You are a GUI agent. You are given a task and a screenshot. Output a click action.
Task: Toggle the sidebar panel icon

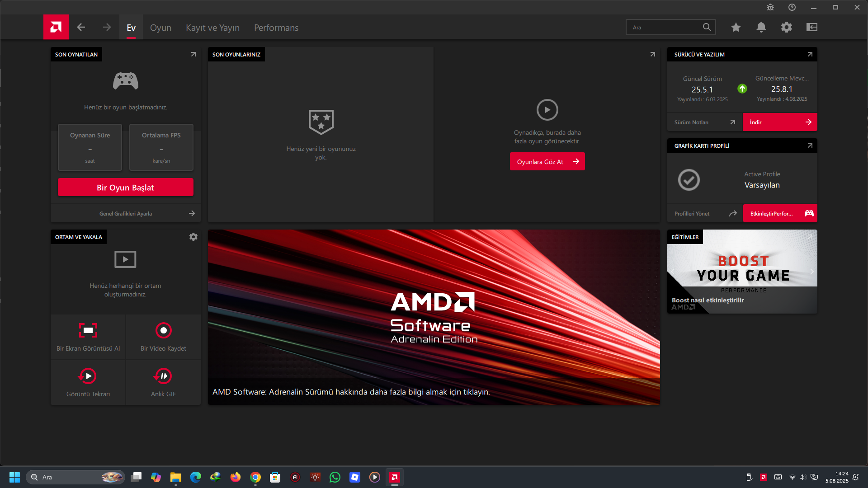[812, 27]
